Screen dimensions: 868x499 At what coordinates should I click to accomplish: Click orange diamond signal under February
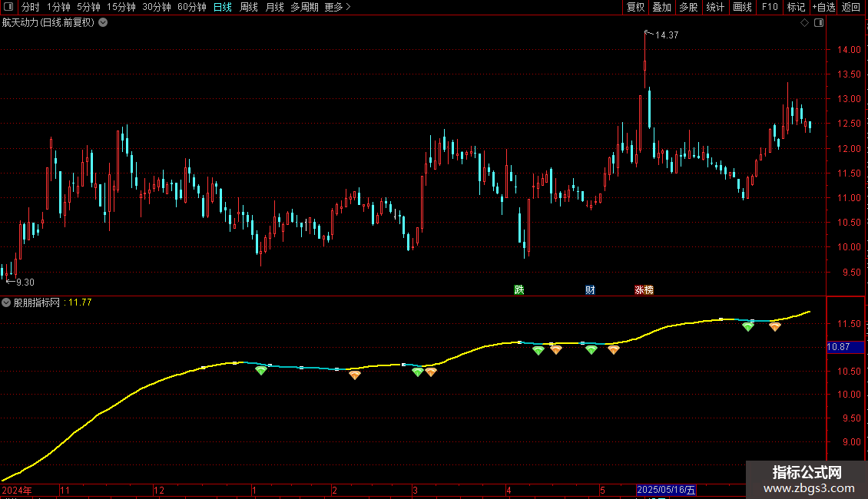click(355, 375)
